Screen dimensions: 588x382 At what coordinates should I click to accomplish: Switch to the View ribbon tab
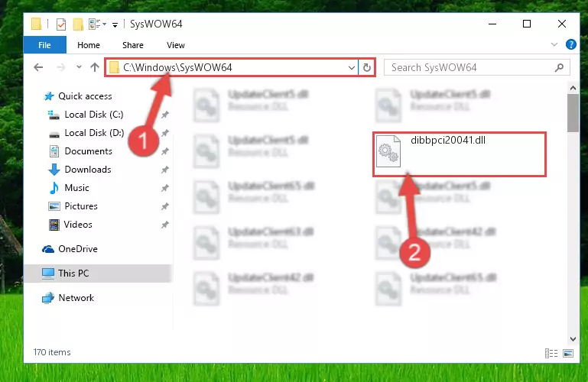point(176,45)
